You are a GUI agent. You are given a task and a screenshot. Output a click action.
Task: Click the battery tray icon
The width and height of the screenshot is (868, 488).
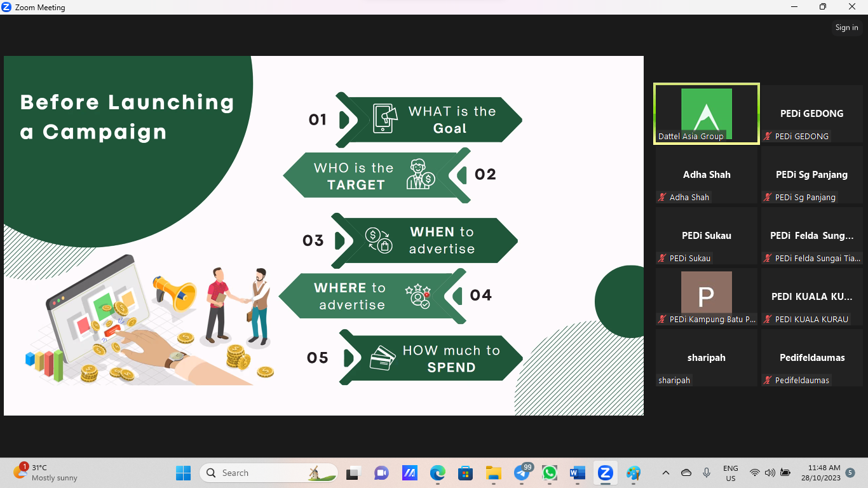[x=785, y=473]
